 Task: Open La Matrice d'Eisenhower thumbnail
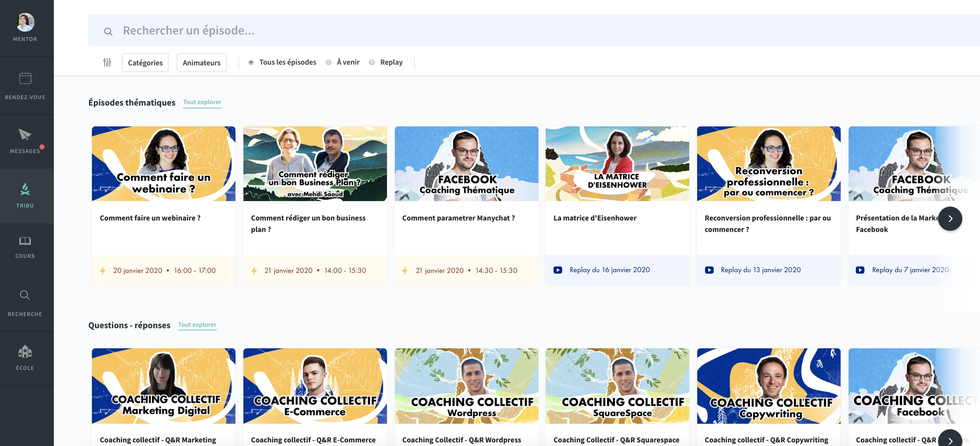tap(617, 164)
